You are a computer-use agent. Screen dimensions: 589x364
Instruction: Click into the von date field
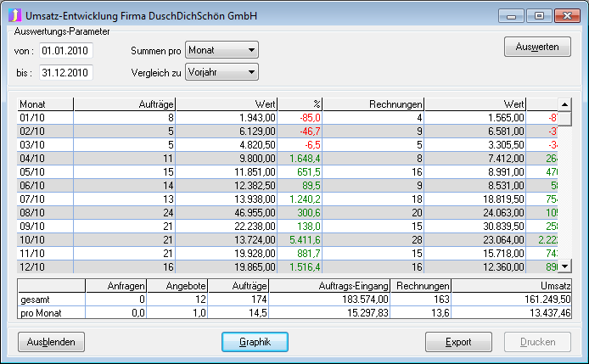(x=65, y=51)
